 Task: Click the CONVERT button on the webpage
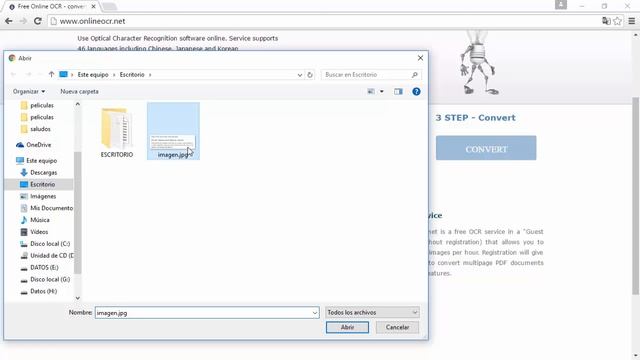coord(486,148)
